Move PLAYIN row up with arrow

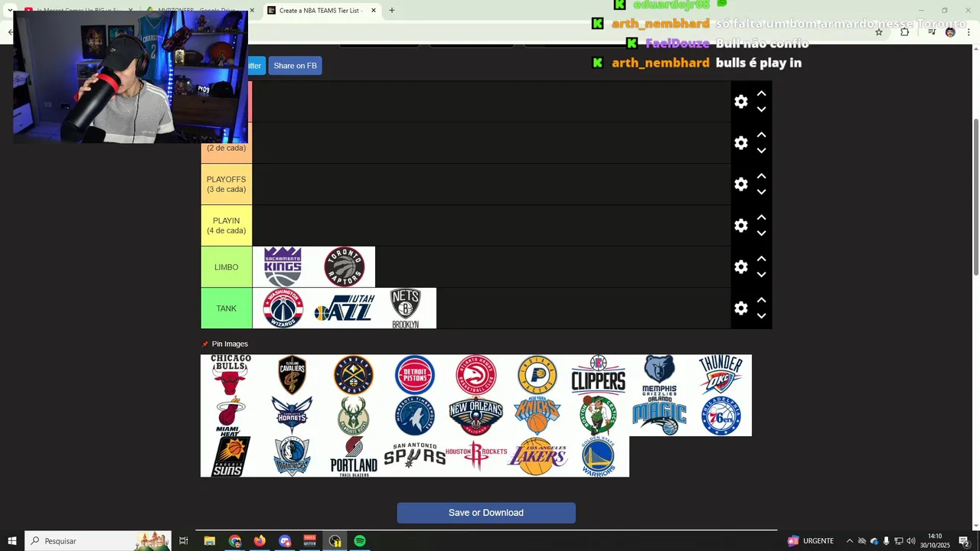click(x=762, y=217)
